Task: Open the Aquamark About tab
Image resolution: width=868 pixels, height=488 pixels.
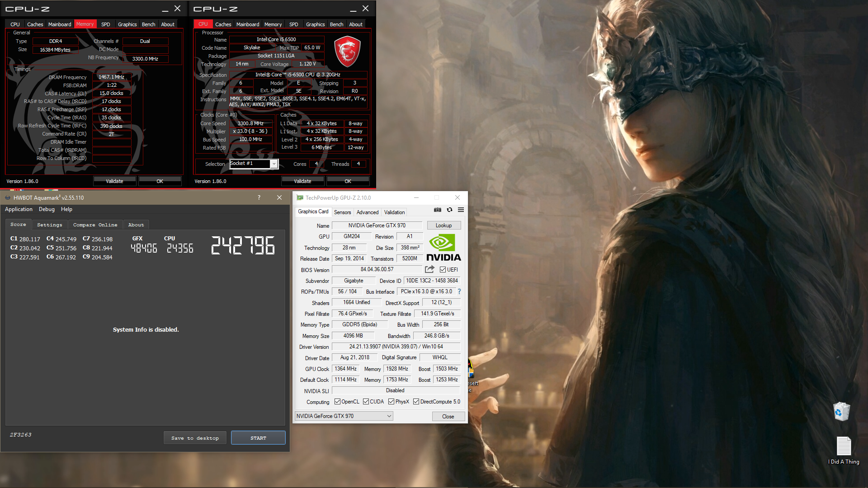Action: point(136,225)
